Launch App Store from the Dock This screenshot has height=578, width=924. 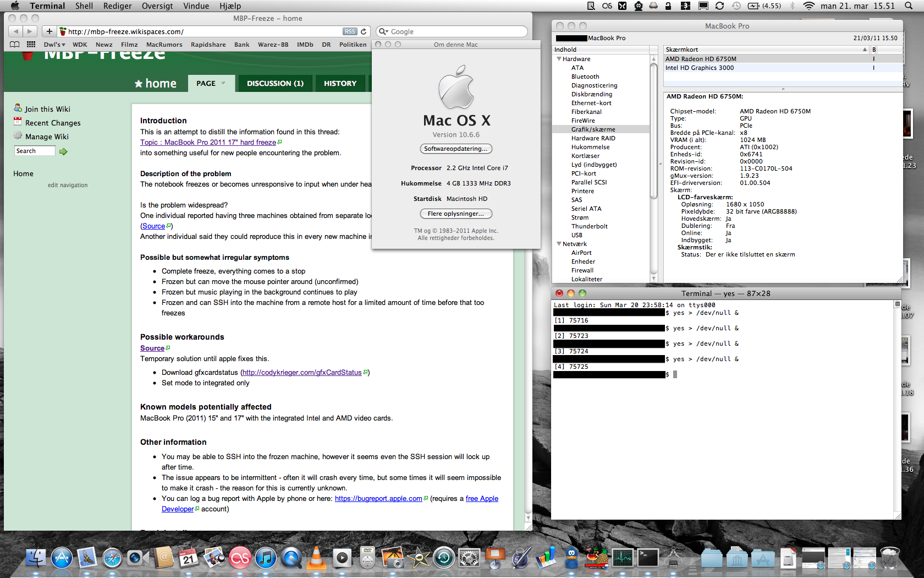coord(62,558)
